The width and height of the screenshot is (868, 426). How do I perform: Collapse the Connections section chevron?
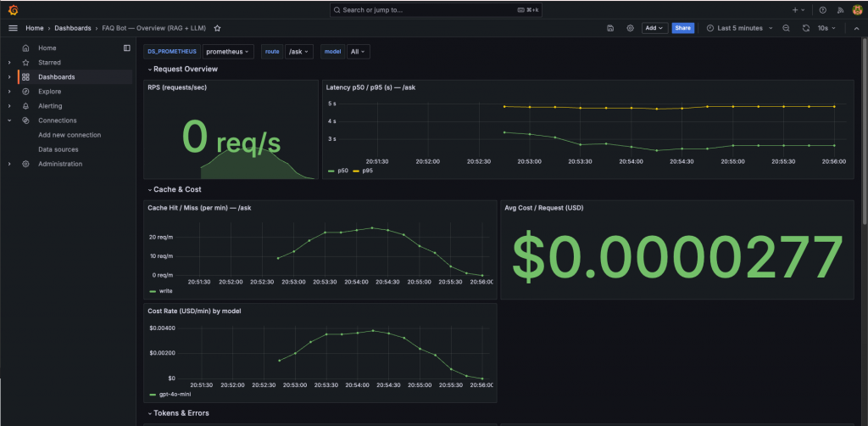point(9,121)
